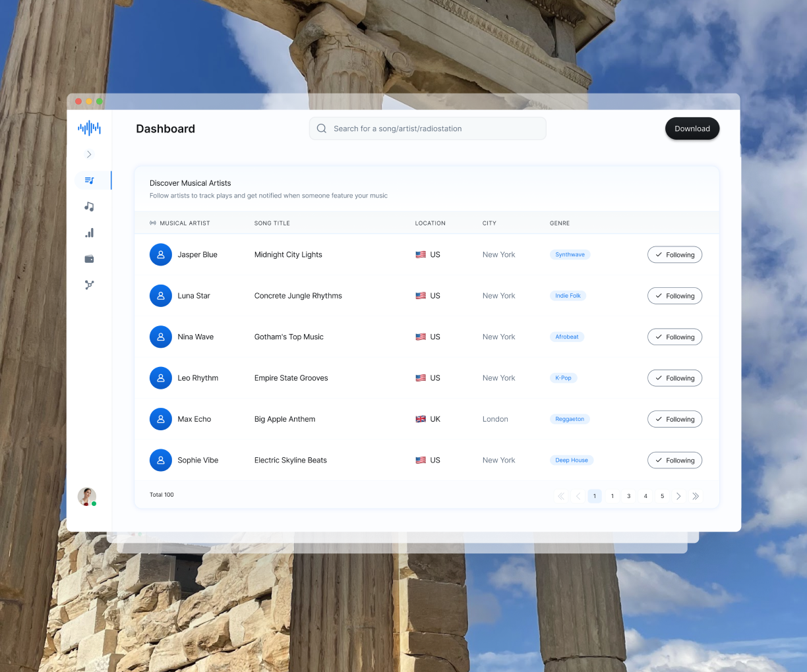Select the highlighted current page 1
This screenshot has width=807, height=672.
tap(595, 496)
